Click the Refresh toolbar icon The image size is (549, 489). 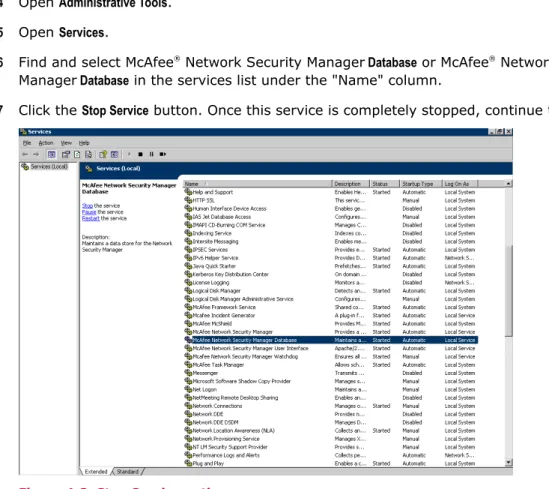point(77,154)
